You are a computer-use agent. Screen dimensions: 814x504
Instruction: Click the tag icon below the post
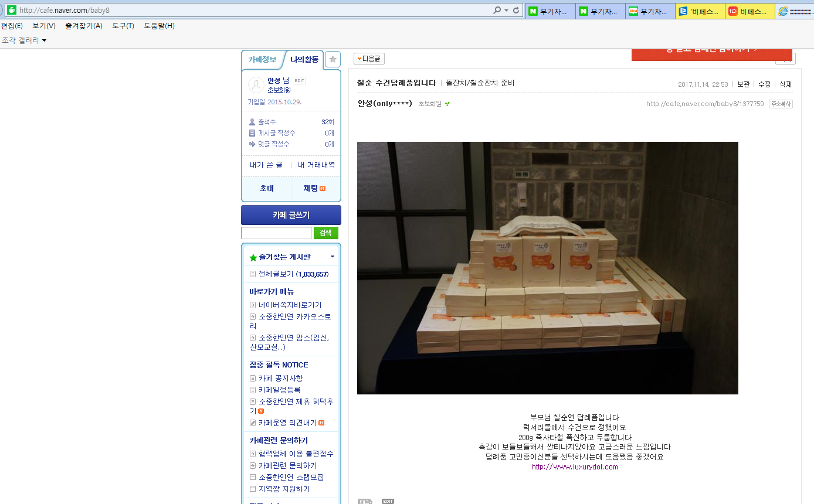pos(365,501)
